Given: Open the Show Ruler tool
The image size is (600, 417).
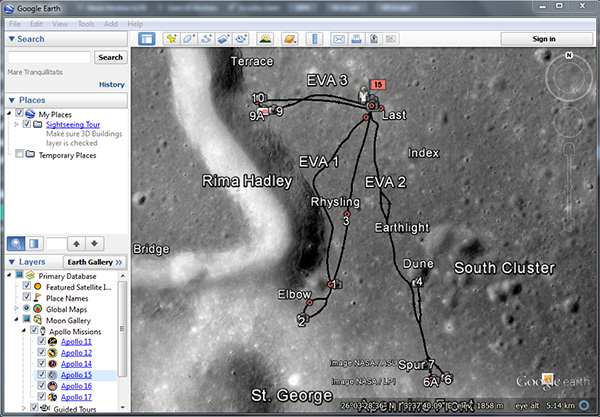Looking at the screenshot, I should pyautogui.click(x=315, y=39).
